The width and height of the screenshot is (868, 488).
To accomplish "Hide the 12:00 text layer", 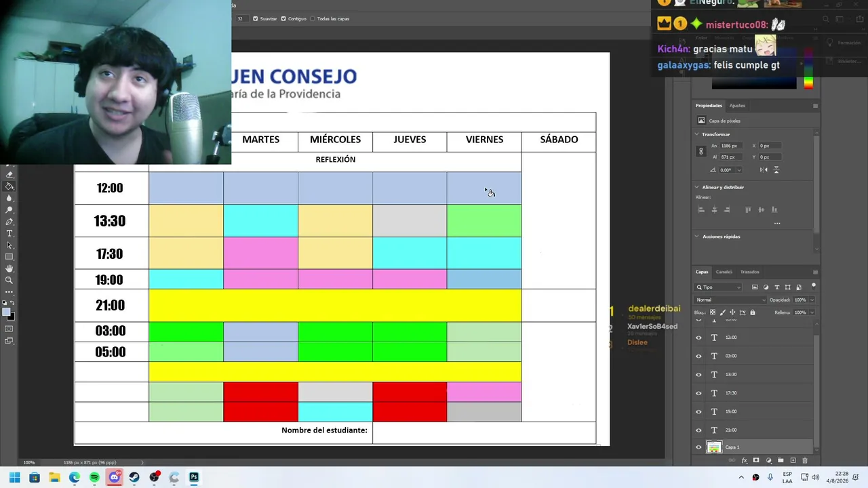I will tap(698, 338).
